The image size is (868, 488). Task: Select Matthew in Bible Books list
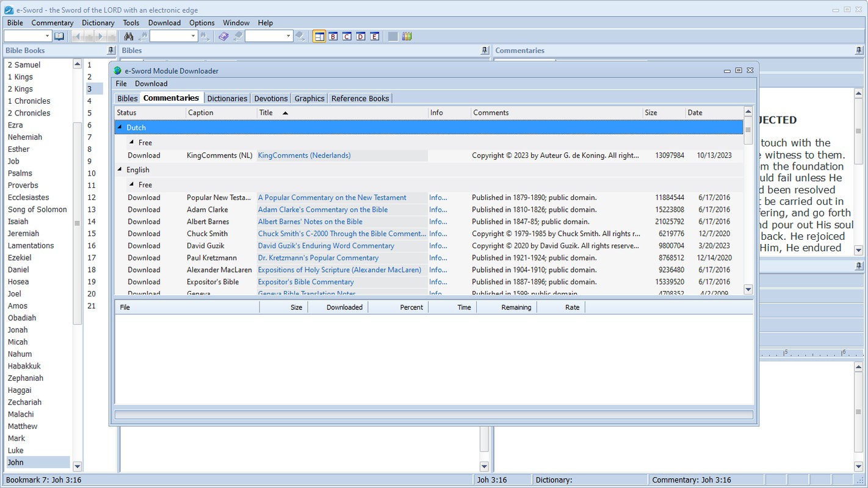[x=23, y=426]
